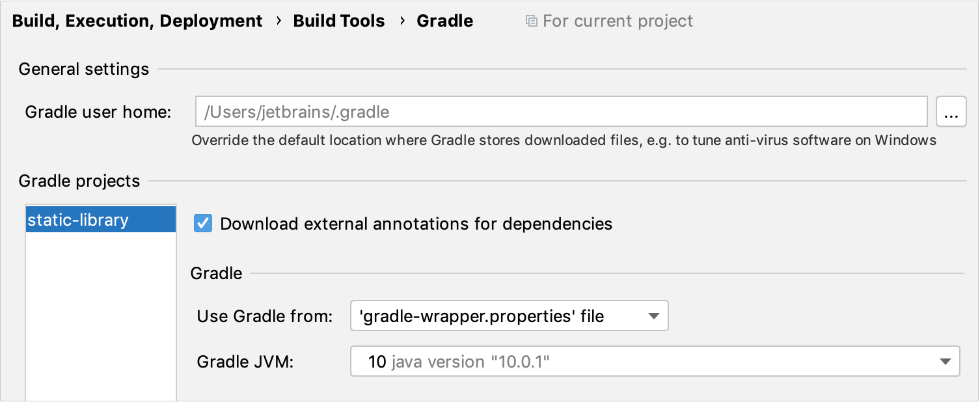This screenshot has width=980, height=404.
Task: Select the Gradle breadcrumb item
Action: coord(444,20)
